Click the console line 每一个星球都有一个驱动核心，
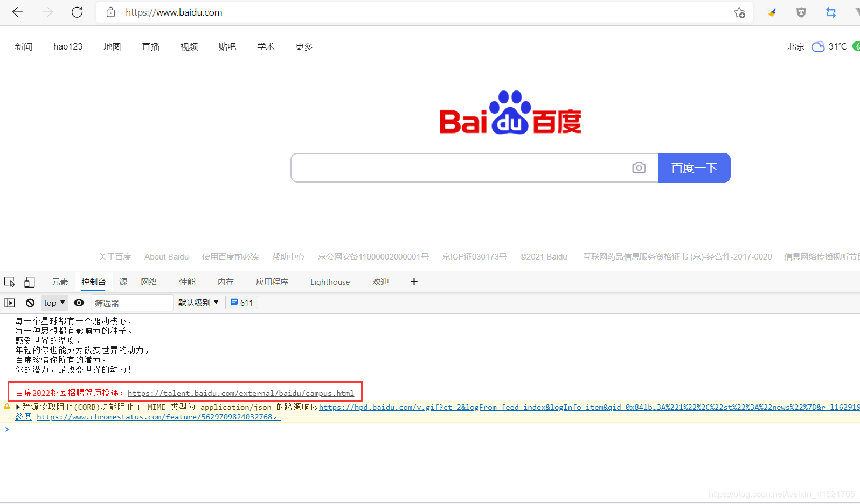860x504 pixels. (x=74, y=321)
